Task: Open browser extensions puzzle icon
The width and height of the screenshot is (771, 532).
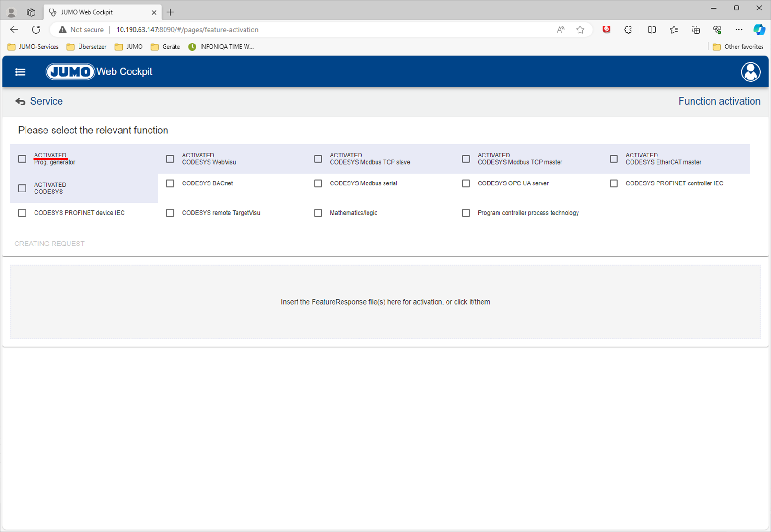Action: (x=628, y=30)
